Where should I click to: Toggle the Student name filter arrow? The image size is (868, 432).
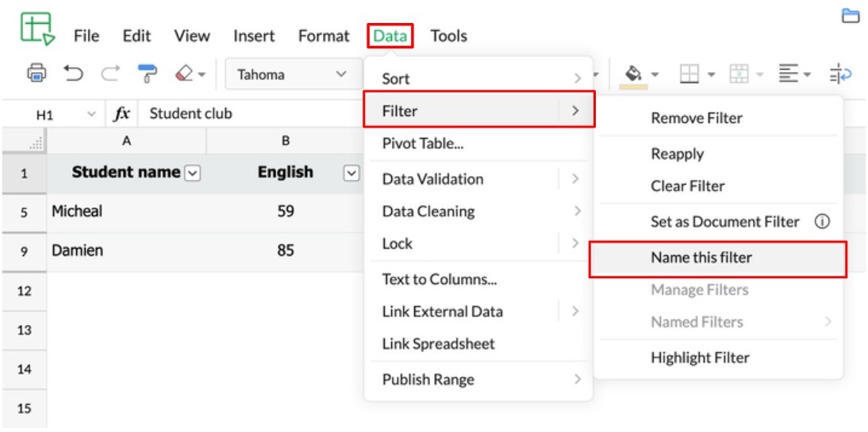191,173
